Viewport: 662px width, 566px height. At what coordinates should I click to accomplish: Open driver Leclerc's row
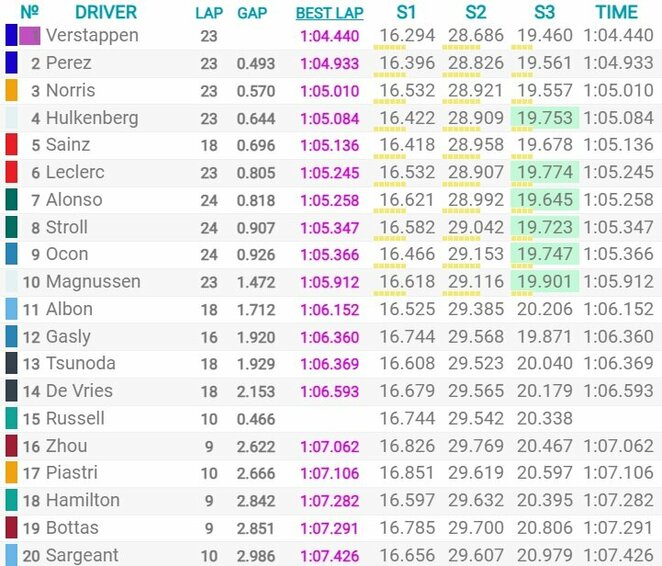75,173
